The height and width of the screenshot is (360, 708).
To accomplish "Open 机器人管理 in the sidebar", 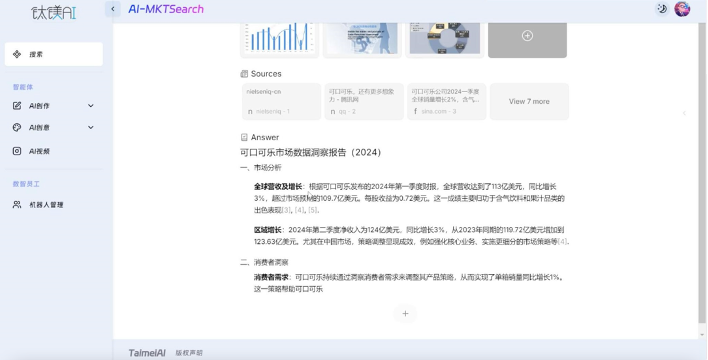I will click(x=54, y=205).
